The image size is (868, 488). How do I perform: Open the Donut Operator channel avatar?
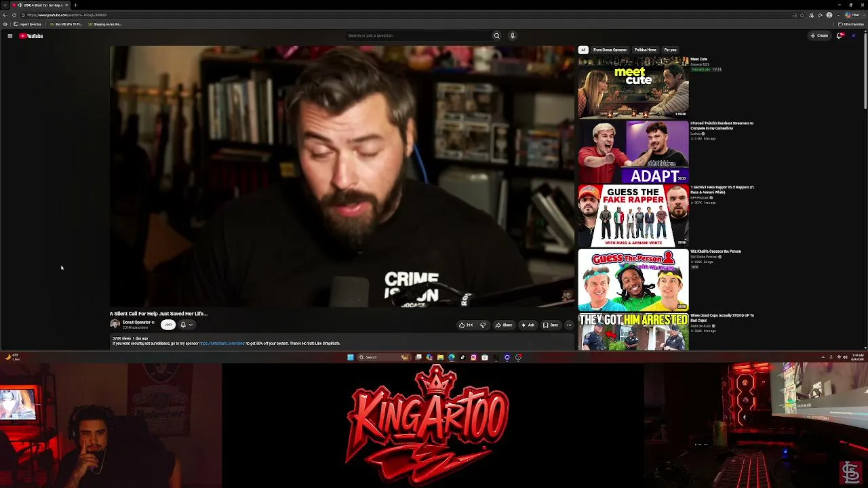[x=115, y=325]
